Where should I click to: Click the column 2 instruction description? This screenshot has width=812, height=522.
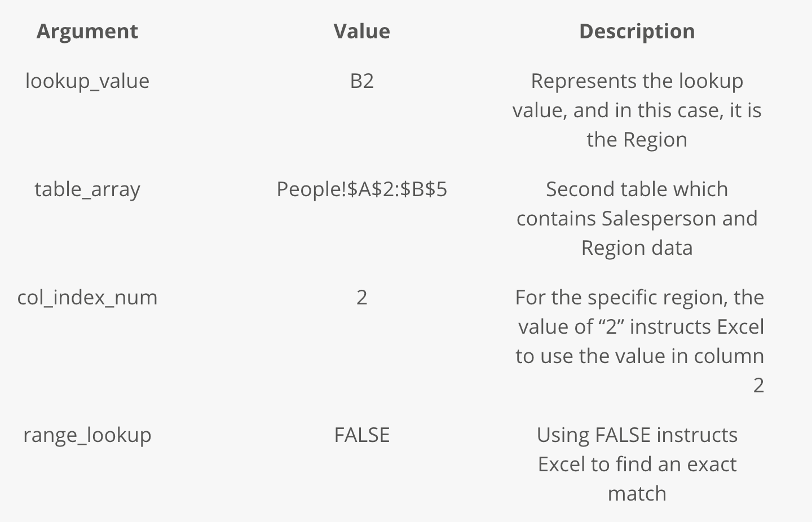pos(639,342)
